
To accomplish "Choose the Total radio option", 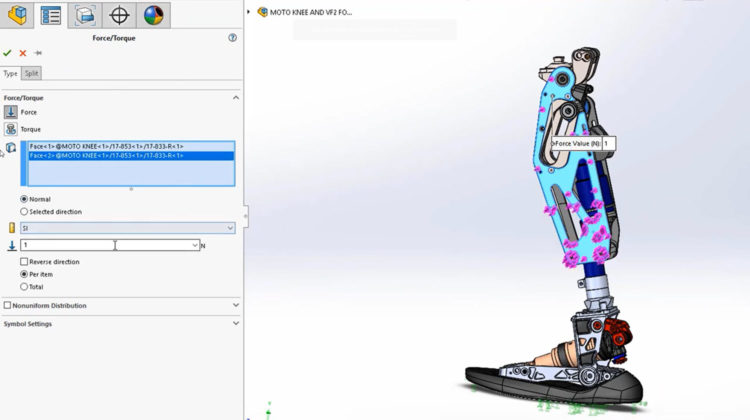I will (25, 287).
